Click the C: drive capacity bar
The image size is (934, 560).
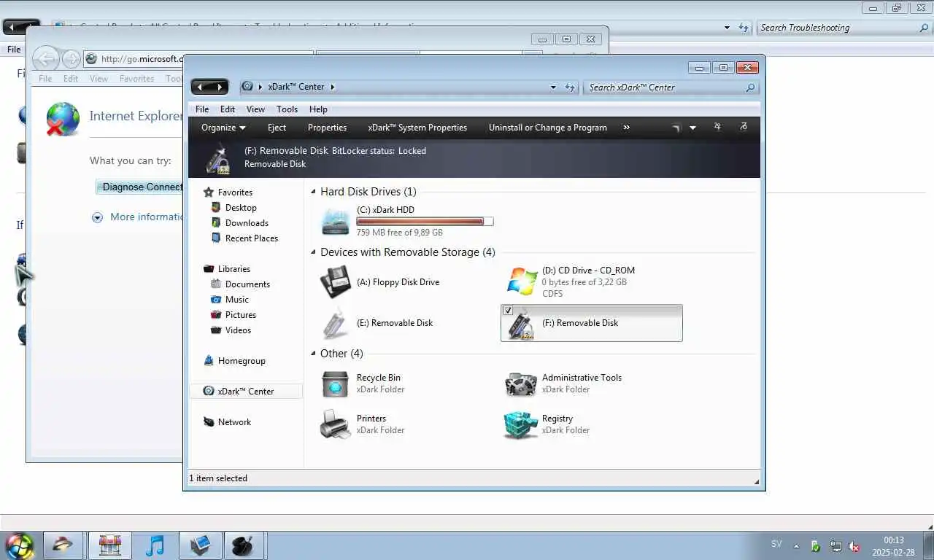pos(425,222)
